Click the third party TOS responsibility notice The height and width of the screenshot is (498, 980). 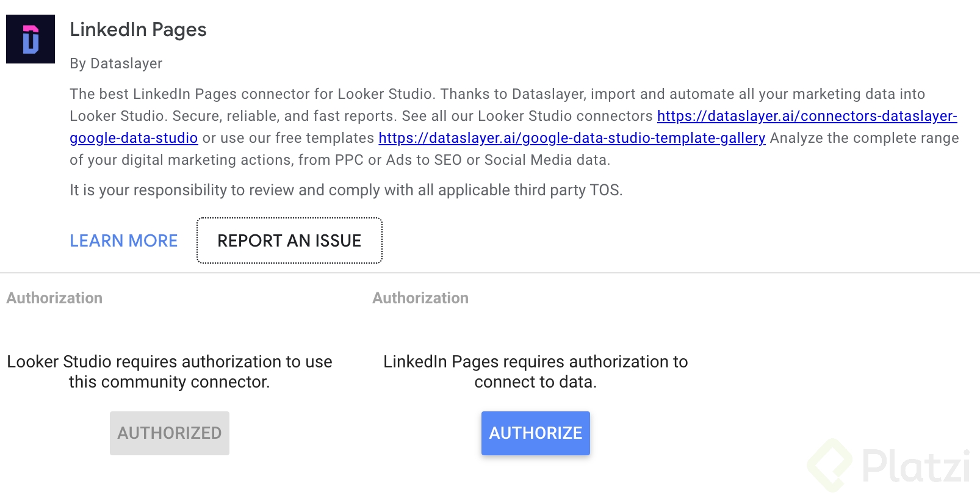[x=346, y=190]
